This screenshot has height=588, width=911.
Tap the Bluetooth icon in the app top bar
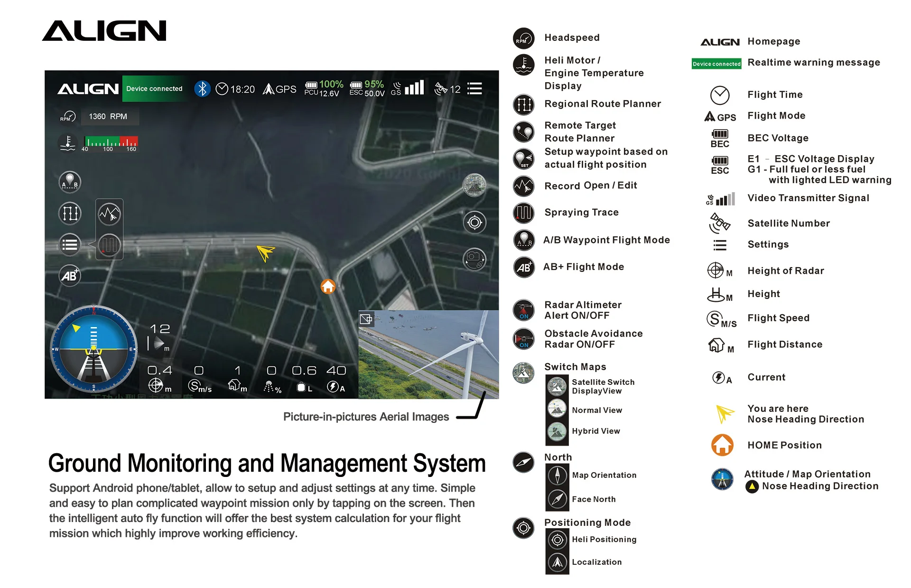click(x=203, y=89)
